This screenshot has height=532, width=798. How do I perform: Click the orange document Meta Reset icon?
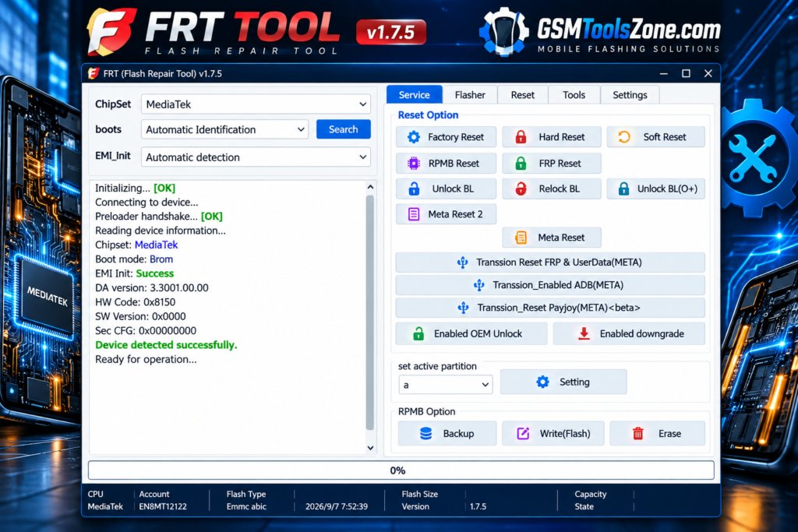521,238
